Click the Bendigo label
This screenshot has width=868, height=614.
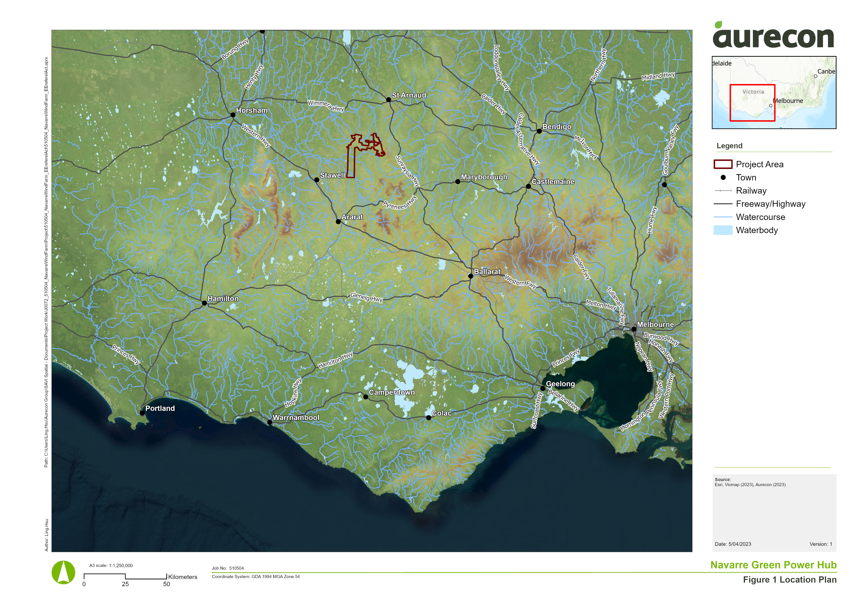pyautogui.click(x=557, y=127)
